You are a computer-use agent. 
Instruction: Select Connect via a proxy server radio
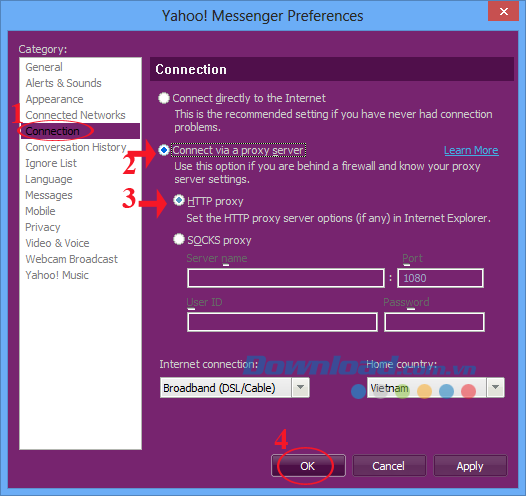tap(164, 150)
